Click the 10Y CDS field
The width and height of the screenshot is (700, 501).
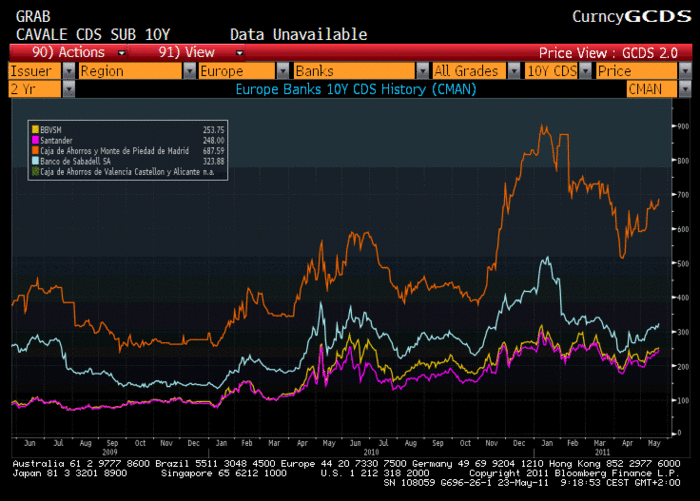(552, 71)
